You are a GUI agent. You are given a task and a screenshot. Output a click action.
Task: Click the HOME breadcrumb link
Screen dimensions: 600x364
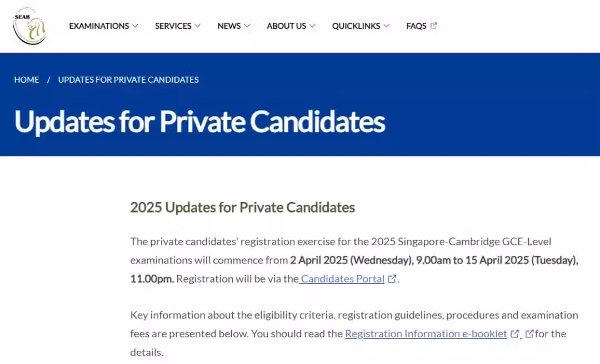tap(27, 79)
